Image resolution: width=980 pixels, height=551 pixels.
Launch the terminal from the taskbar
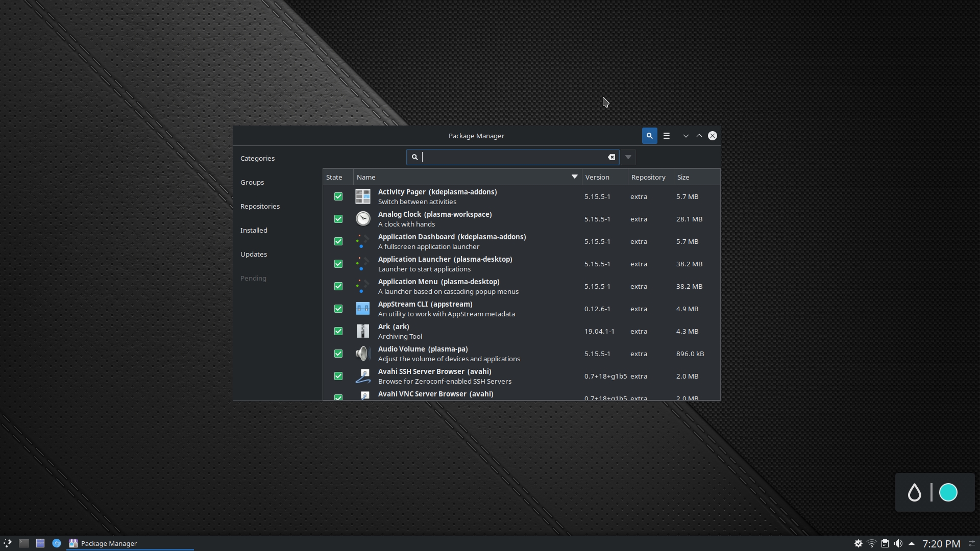coord(24,543)
